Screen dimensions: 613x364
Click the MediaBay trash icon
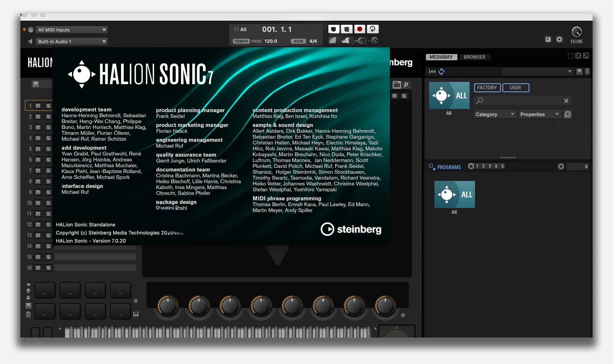(587, 71)
